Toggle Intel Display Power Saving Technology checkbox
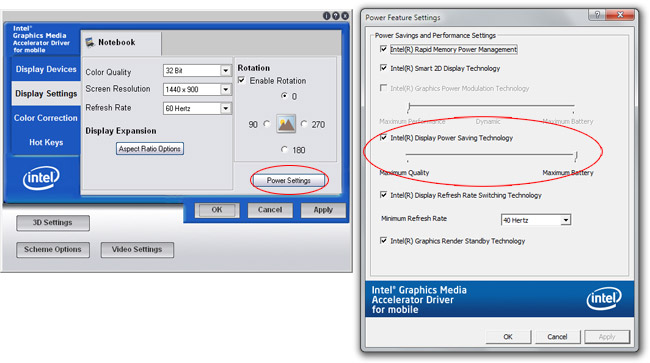Image resolution: width=650 pixels, height=363 pixels. click(383, 137)
